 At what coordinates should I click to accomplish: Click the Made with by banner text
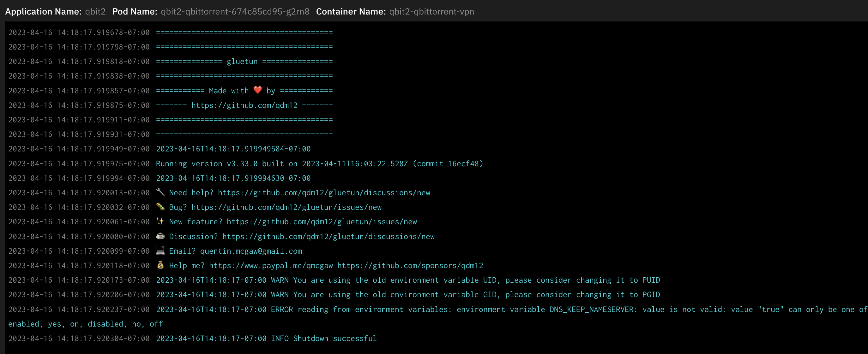point(242,91)
